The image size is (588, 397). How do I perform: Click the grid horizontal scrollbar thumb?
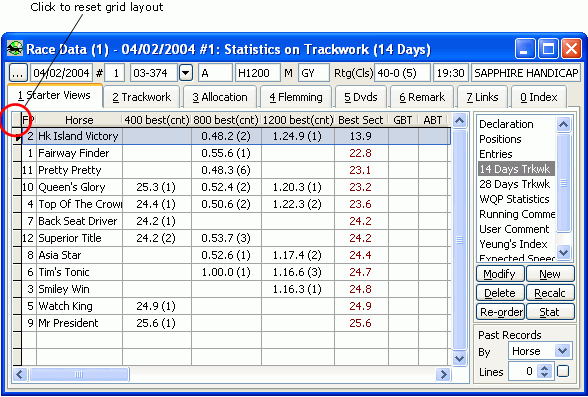pos(79,374)
